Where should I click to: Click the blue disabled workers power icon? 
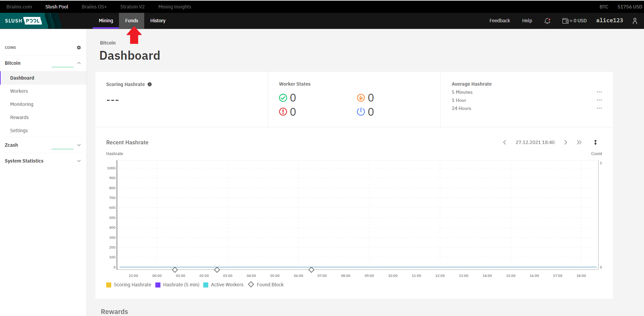tap(361, 112)
